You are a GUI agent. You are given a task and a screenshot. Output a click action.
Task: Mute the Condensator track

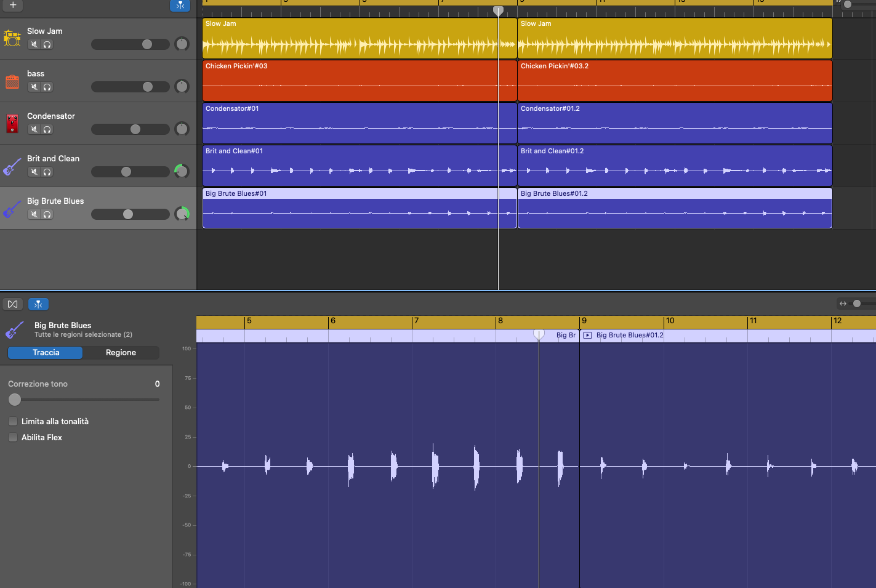click(34, 129)
